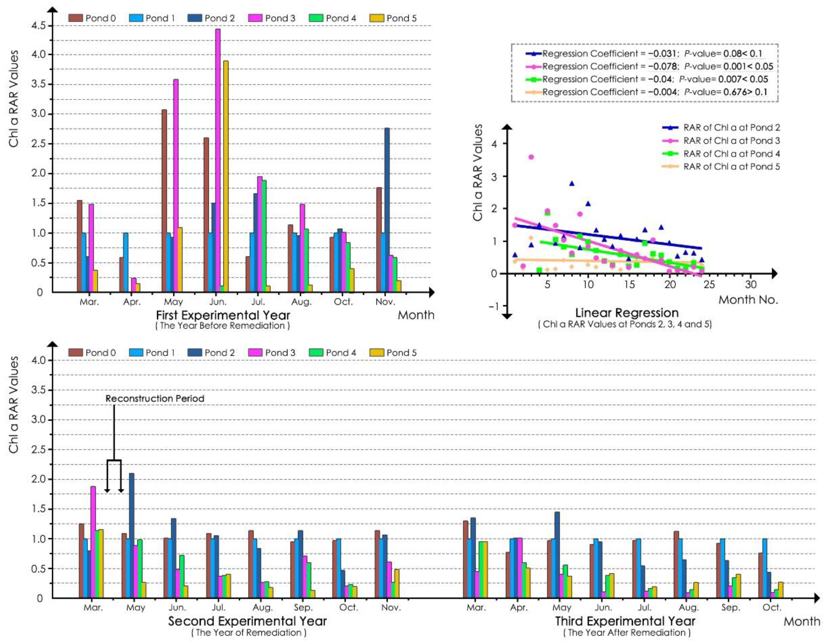This screenshot has height=644, width=831.
Task: Click Pond 5 yellow swatch in bottom legend
Action: coord(377,353)
